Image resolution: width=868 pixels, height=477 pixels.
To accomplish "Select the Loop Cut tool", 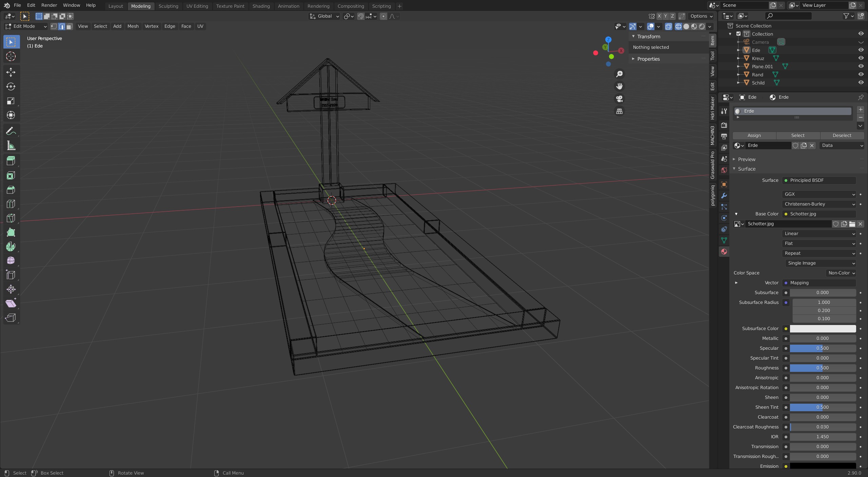I will (x=11, y=204).
